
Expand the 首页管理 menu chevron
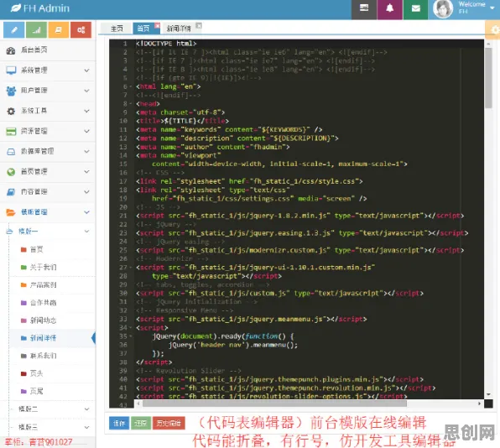pyautogui.click(x=86, y=172)
